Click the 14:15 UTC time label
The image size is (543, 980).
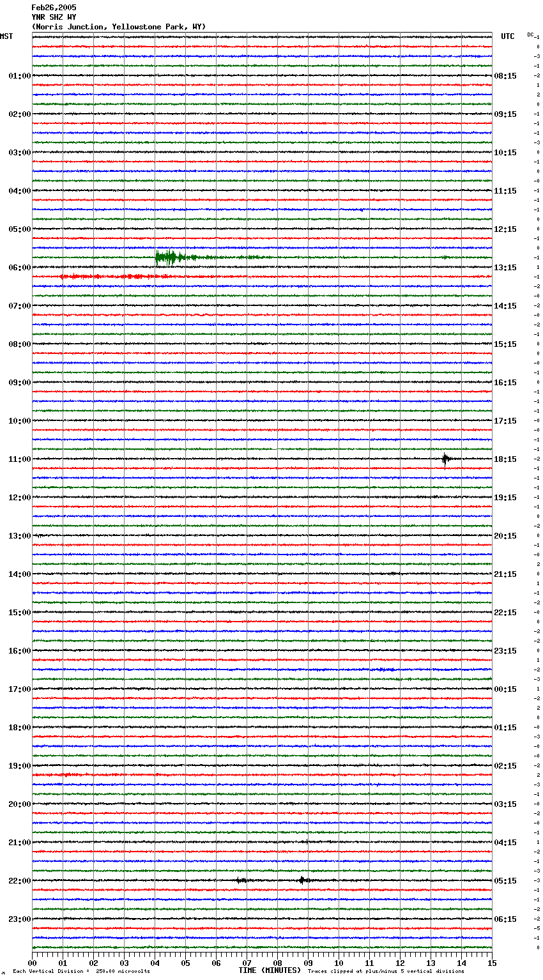pos(505,306)
